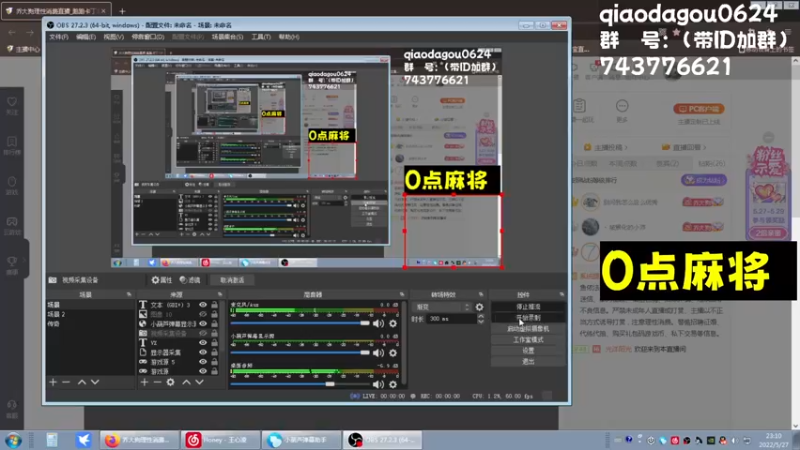Screen dimensions: 800x450
Task: Move source up with arrow icon
Action: pos(186,382)
